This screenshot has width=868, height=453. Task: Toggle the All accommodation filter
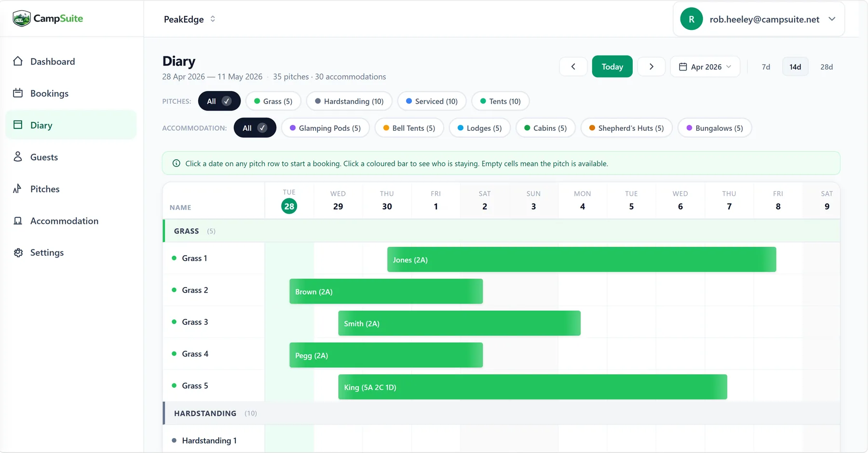[255, 128]
